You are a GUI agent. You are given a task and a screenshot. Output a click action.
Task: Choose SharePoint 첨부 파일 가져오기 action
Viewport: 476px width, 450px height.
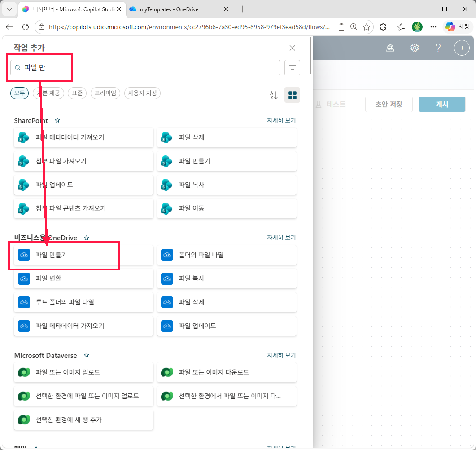tap(83, 161)
